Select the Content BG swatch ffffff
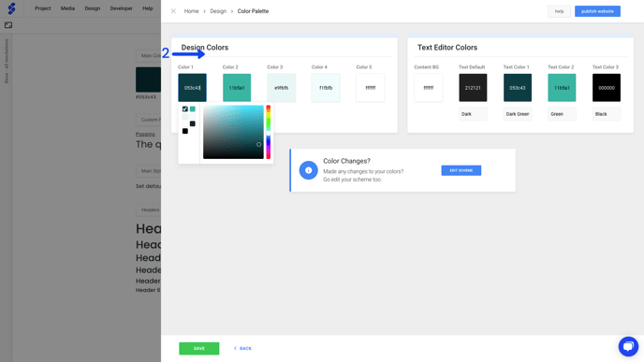The image size is (644, 362). 429,87
